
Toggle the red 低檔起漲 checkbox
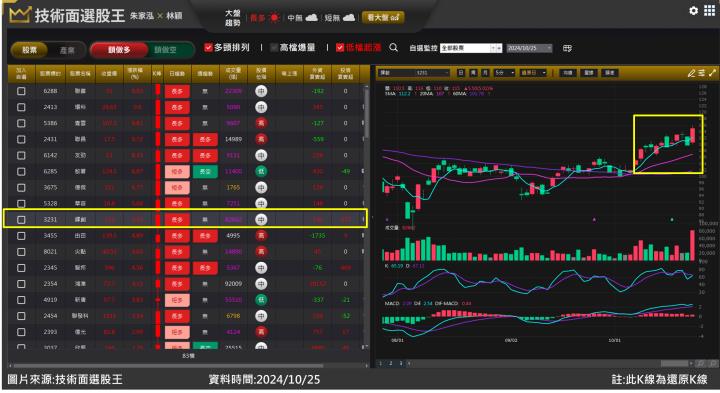[x=340, y=47]
